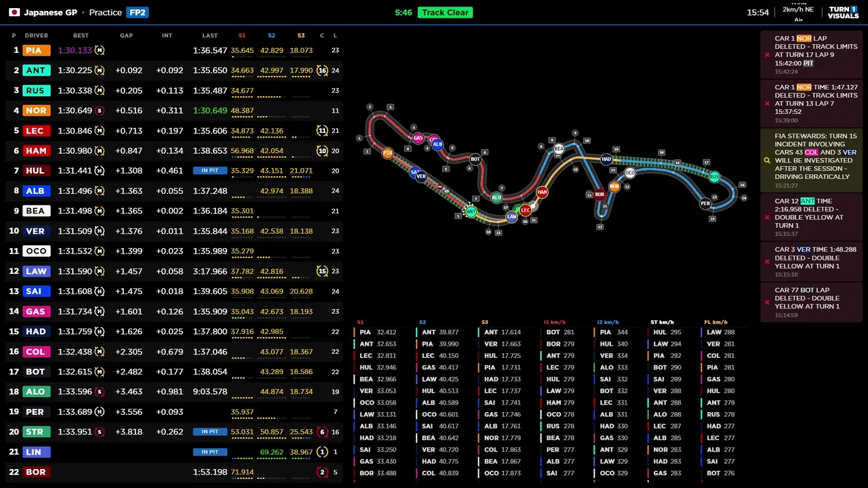Click the I1 km/h speed header
Screen dimensions: 868x488
(554, 323)
